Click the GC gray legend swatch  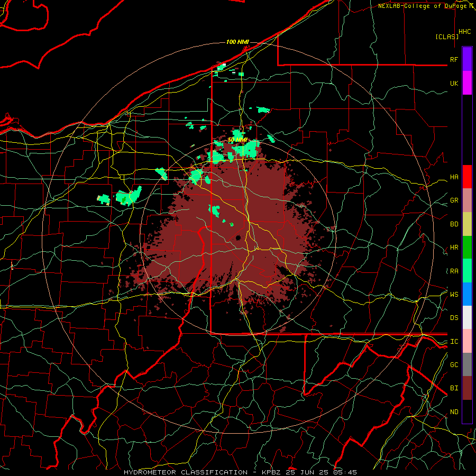(467, 364)
